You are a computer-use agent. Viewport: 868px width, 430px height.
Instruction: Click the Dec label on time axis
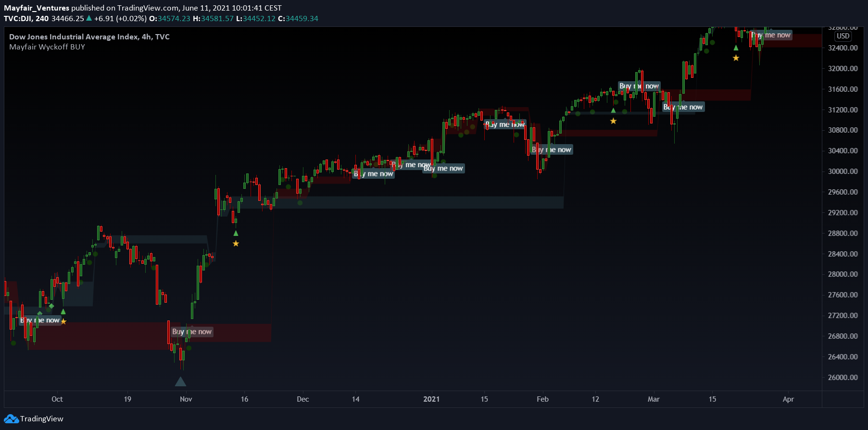(303, 399)
